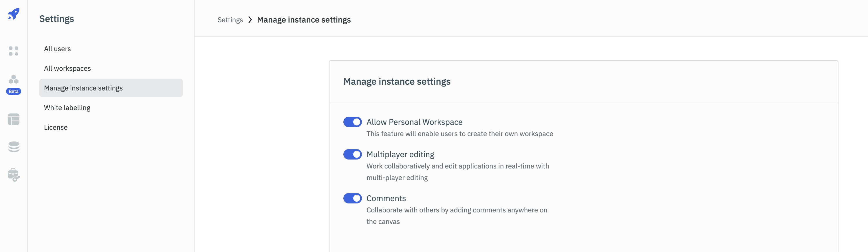Screen dimensions: 868x252
Task: Turn off the Multiplayer editing switch
Action: coord(352,154)
